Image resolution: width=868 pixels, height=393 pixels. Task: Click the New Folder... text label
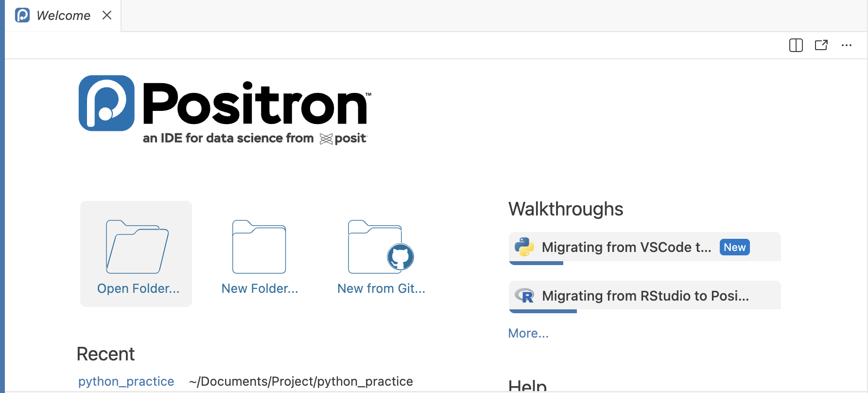[x=260, y=288]
